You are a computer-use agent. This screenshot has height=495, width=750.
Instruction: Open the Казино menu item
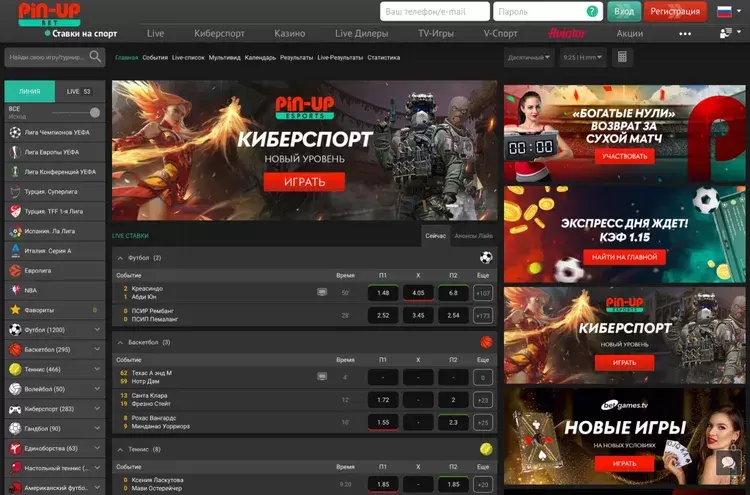289,33
